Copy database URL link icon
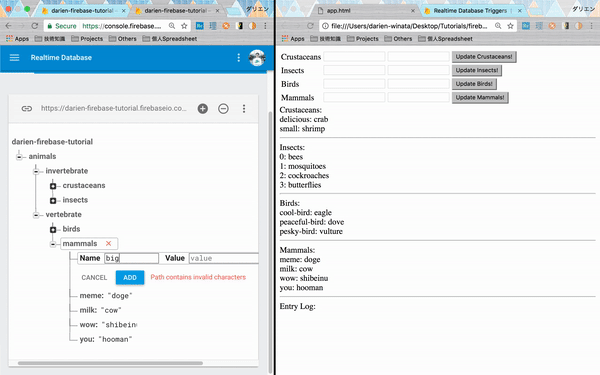Image resolution: width=600 pixels, height=375 pixels. click(x=26, y=109)
